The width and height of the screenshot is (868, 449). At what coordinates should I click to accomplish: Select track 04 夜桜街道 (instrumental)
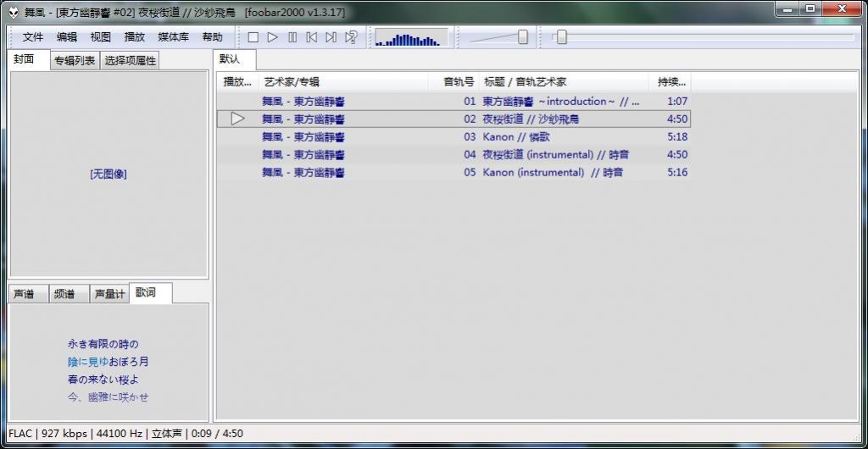point(454,154)
